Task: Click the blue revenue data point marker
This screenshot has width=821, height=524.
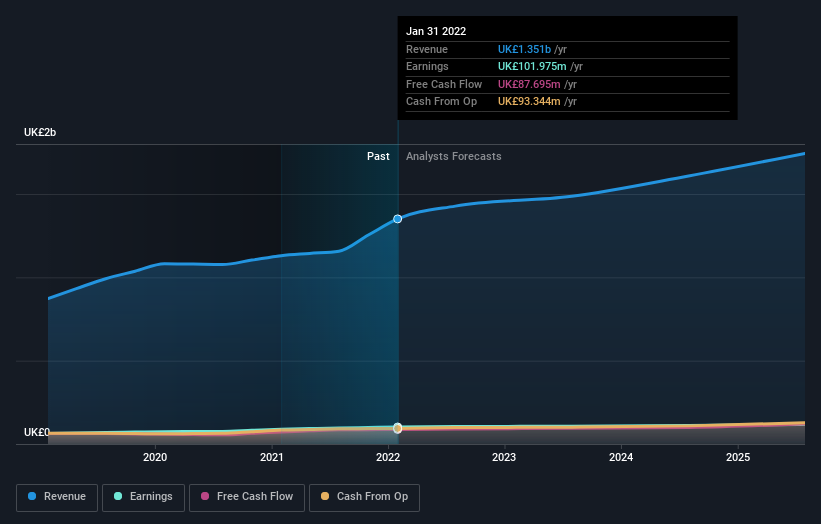Action: pyautogui.click(x=397, y=219)
